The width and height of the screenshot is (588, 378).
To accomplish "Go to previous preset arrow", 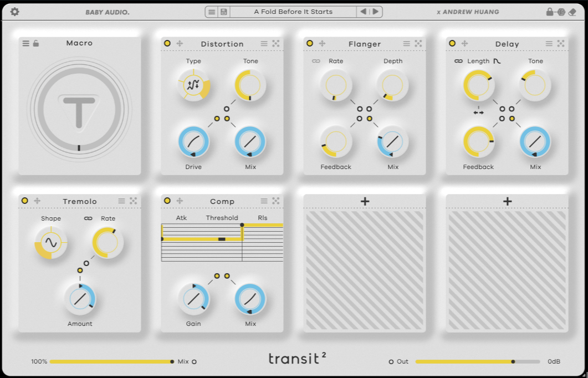I will click(364, 12).
